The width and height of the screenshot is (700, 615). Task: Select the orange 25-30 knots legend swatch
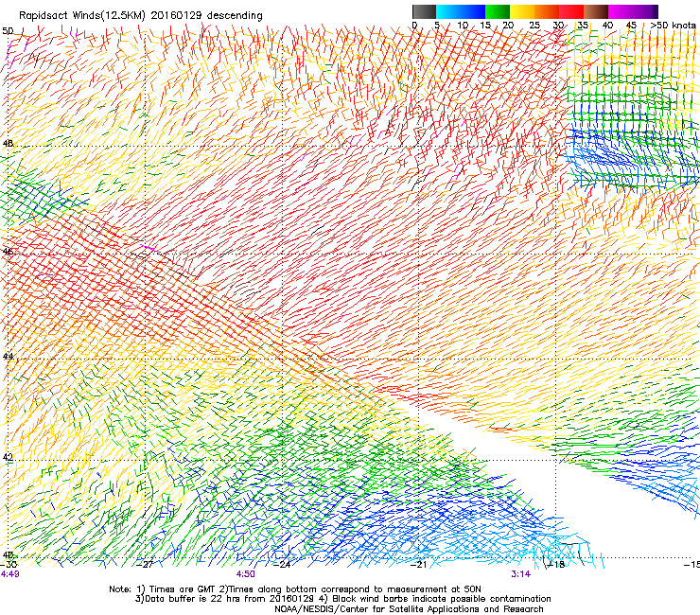547,11
